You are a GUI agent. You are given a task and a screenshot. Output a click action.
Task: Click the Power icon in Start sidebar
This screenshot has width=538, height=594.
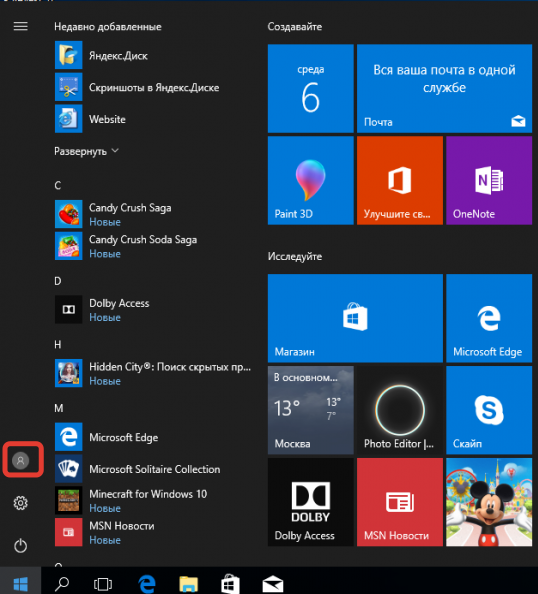pyautogui.click(x=20, y=546)
